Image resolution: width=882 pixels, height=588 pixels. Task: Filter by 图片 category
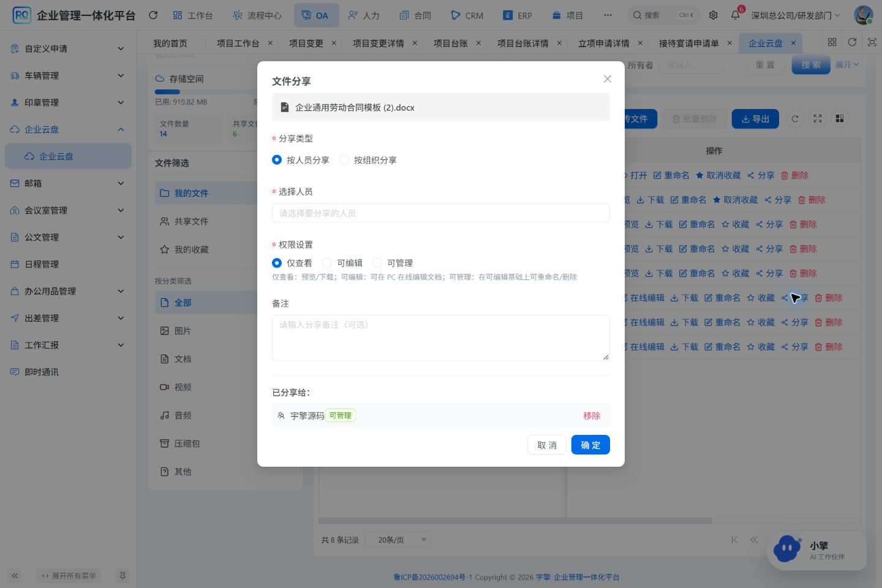pyautogui.click(x=206, y=331)
